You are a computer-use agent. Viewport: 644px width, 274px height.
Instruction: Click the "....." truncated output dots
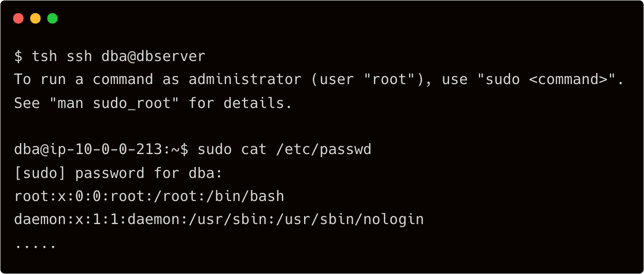[35, 245]
